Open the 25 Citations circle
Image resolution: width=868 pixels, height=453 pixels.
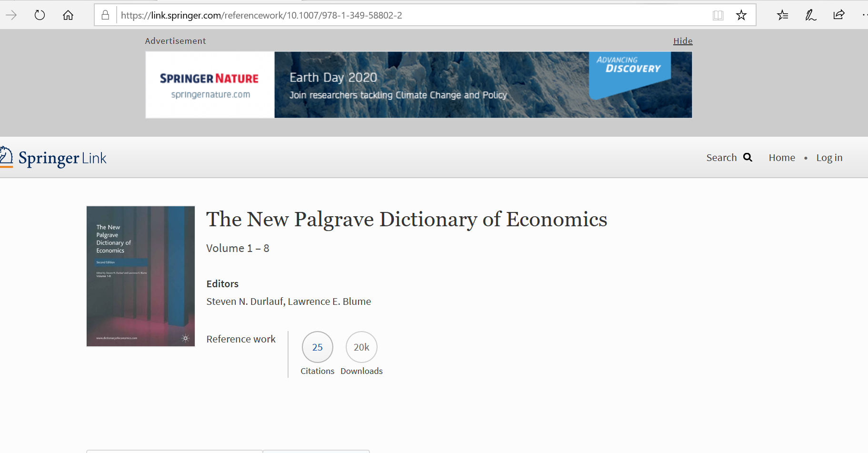318,347
